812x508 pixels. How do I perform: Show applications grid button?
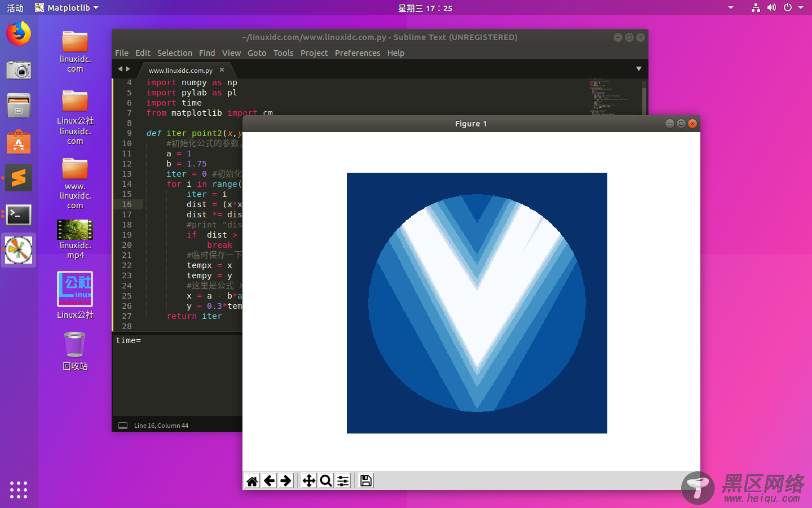coord(19,489)
